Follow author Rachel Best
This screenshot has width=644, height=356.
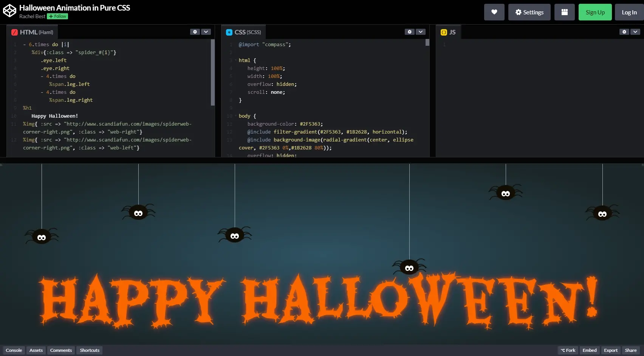(57, 16)
